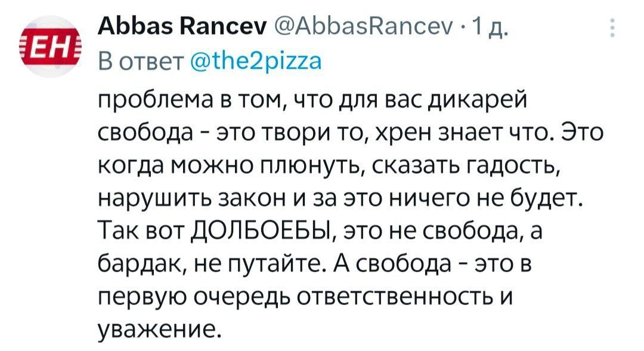The width and height of the screenshot is (644, 351).
Task: Open the three-dot more options menu
Action: [x=612, y=29]
